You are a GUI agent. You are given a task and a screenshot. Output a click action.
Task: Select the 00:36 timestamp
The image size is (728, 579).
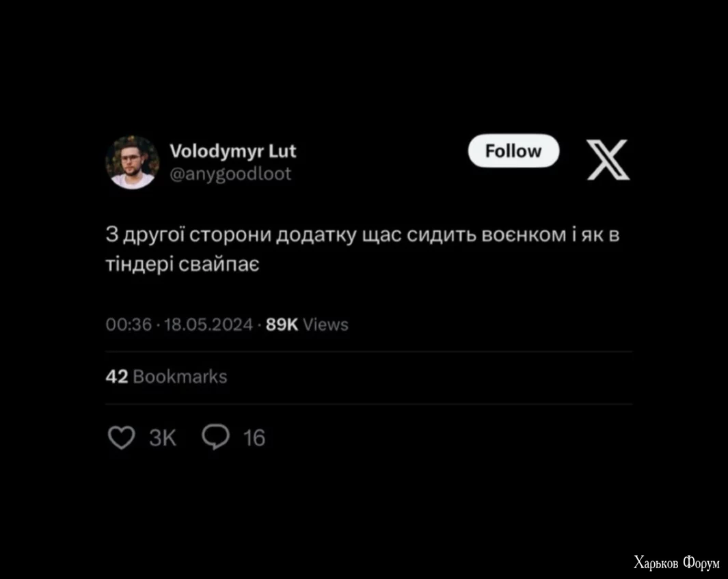coord(129,325)
